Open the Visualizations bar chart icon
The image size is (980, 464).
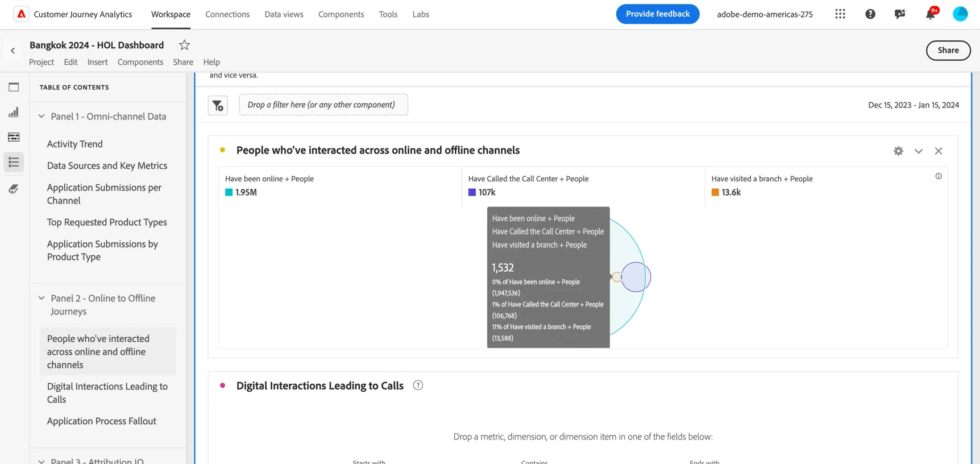pos(14,112)
